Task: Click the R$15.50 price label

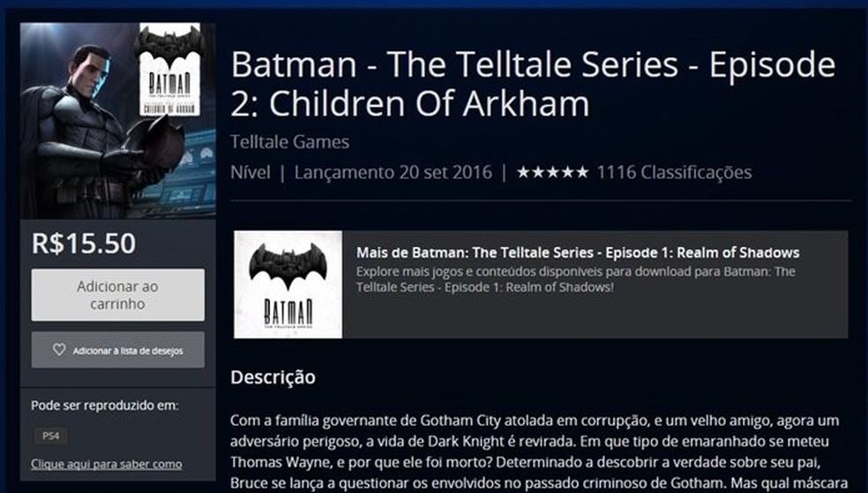Action: click(x=84, y=243)
